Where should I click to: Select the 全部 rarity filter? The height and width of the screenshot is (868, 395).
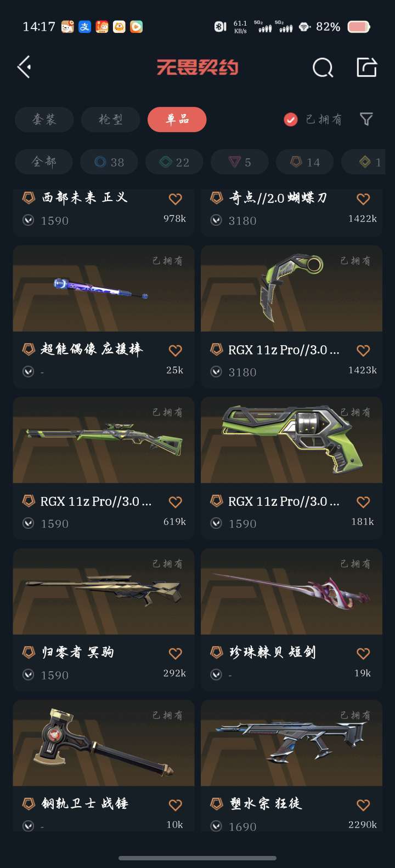[x=44, y=162]
